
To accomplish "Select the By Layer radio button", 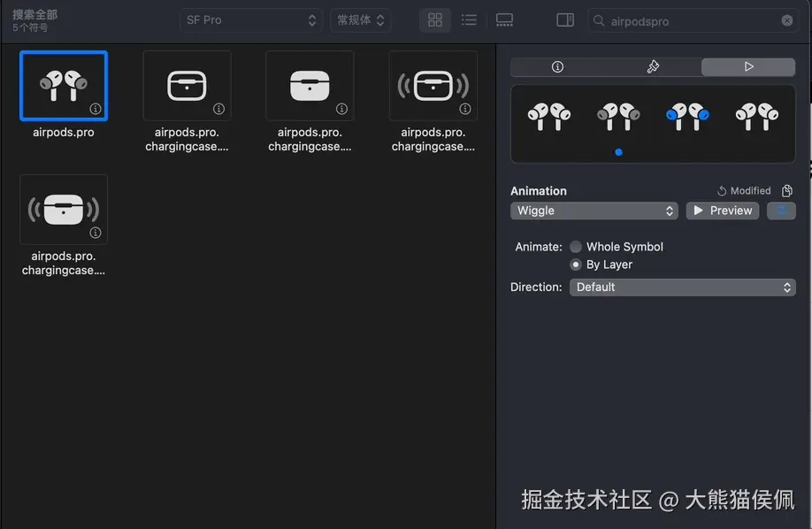I will (575, 264).
